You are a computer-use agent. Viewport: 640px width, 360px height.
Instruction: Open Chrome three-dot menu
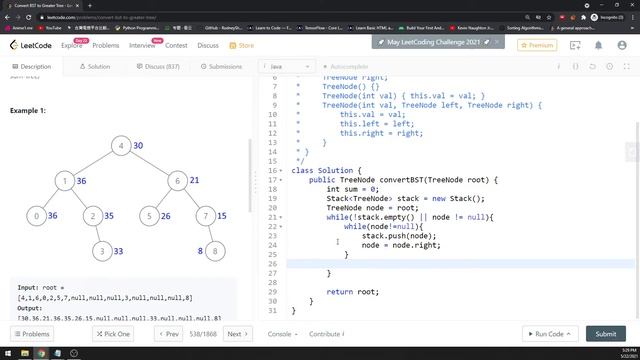coord(633,17)
